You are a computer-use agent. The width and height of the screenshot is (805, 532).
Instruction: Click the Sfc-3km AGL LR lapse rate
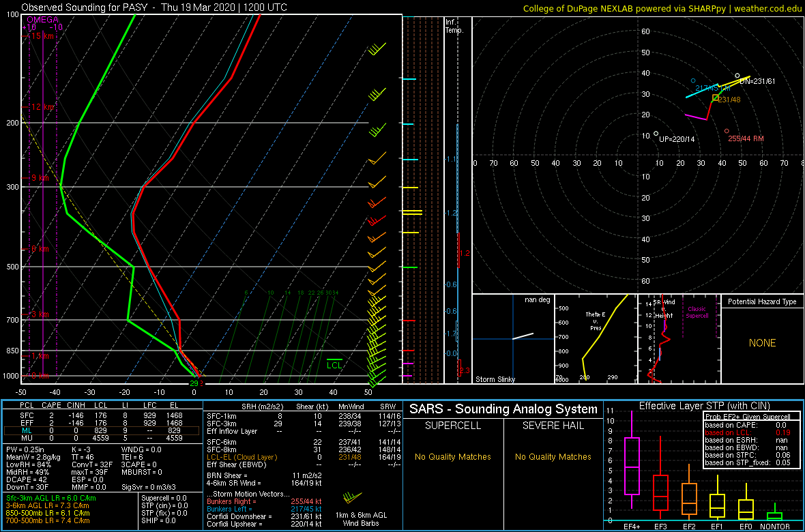click(x=51, y=498)
